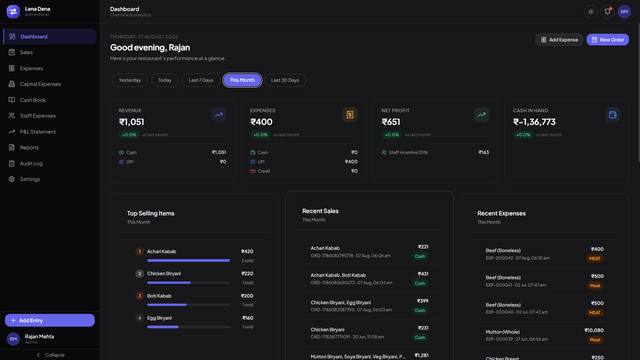Click the Net Profit trend icon
Image resolution: width=640 pixels, height=360 pixels.
pos(482,115)
